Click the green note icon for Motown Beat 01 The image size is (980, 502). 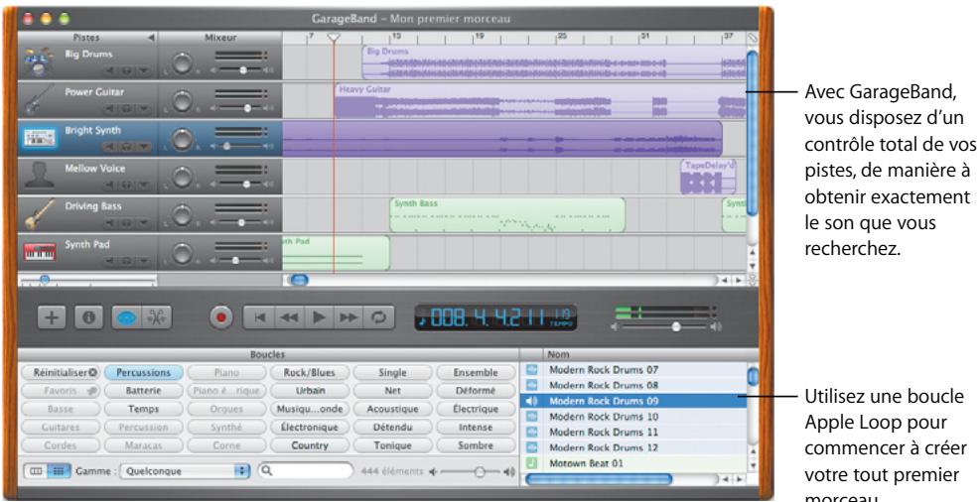click(532, 463)
